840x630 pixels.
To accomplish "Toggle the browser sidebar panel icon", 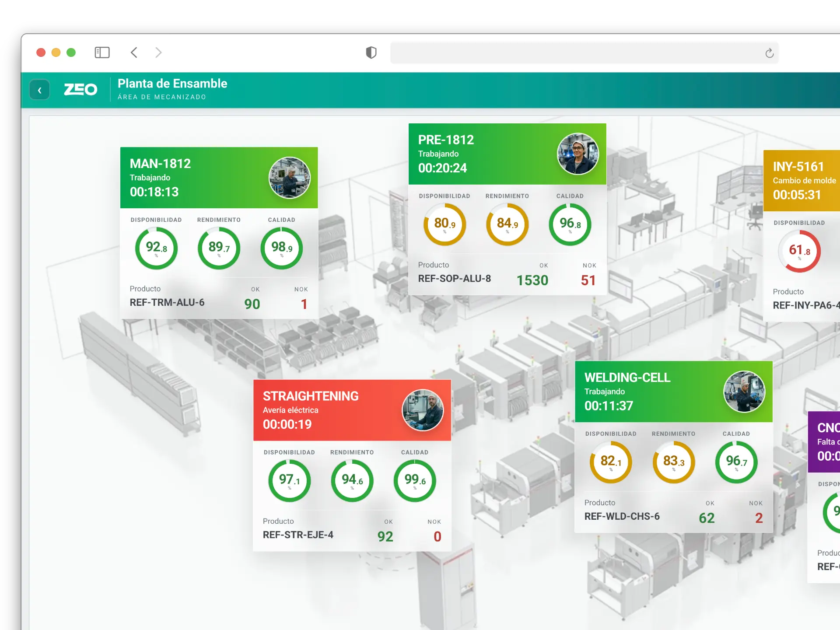I will (x=102, y=52).
